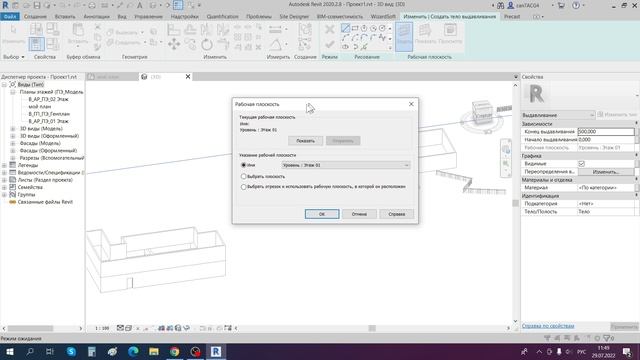Select 'Выбрать отрезок' work plane radio option
This screenshot has width=640, height=360.
click(x=244, y=187)
